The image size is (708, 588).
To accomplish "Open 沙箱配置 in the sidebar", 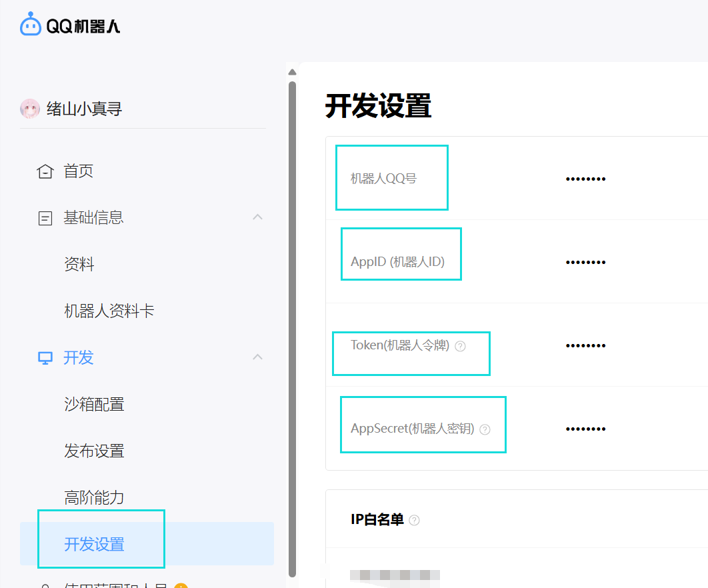I will pyautogui.click(x=94, y=405).
